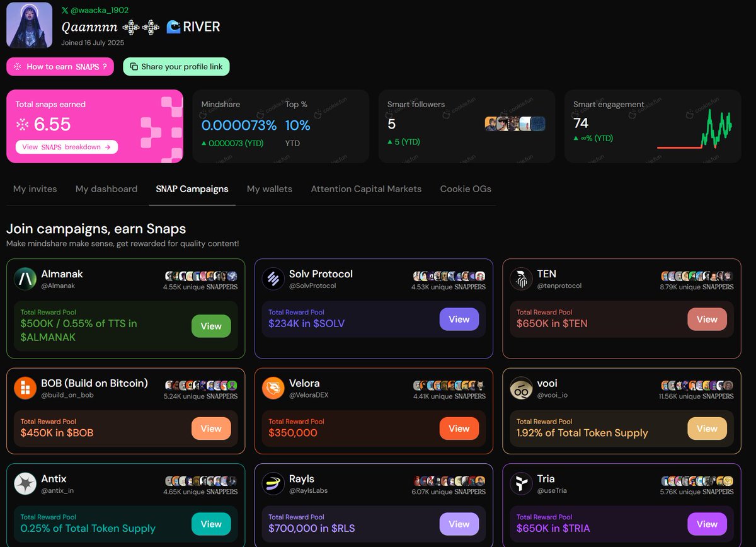The height and width of the screenshot is (547, 756).
Task: Click 'Joined 16 July 2025' text
Action: coord(93,43)
